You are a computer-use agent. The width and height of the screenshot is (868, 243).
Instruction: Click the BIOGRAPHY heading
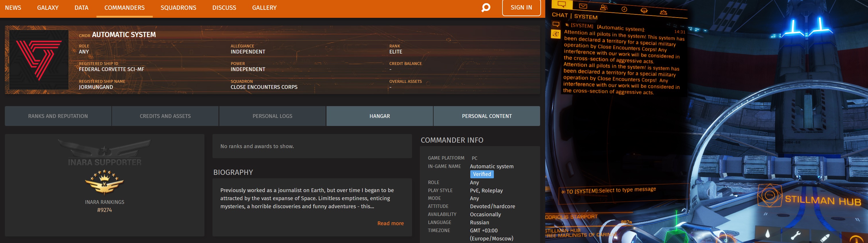(x=233, y=173)
